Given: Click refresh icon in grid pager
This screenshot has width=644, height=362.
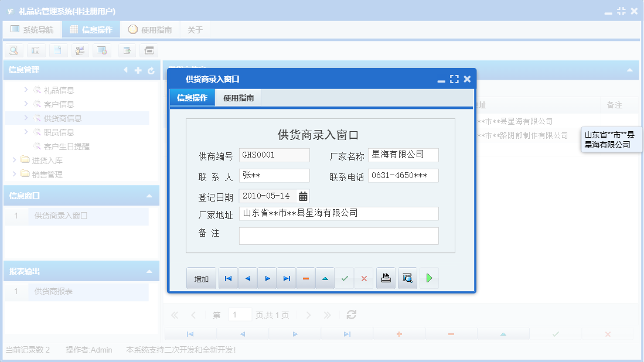Looking at the screenshot, I should [x=351, y=315].
